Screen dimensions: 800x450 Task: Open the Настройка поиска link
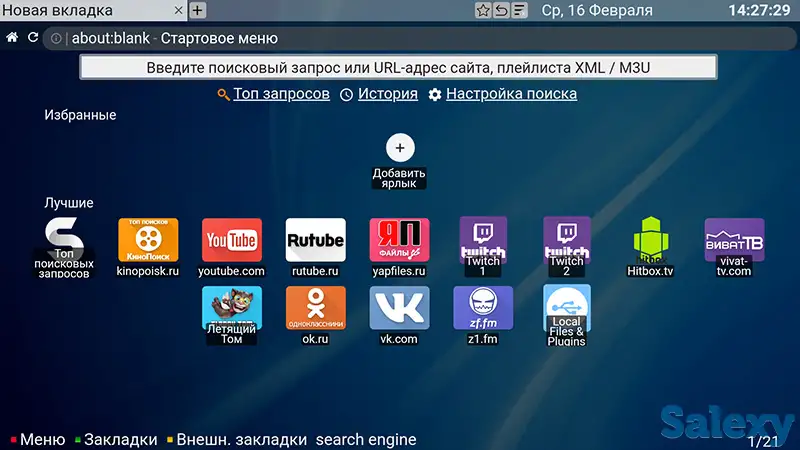click(511, 94)
